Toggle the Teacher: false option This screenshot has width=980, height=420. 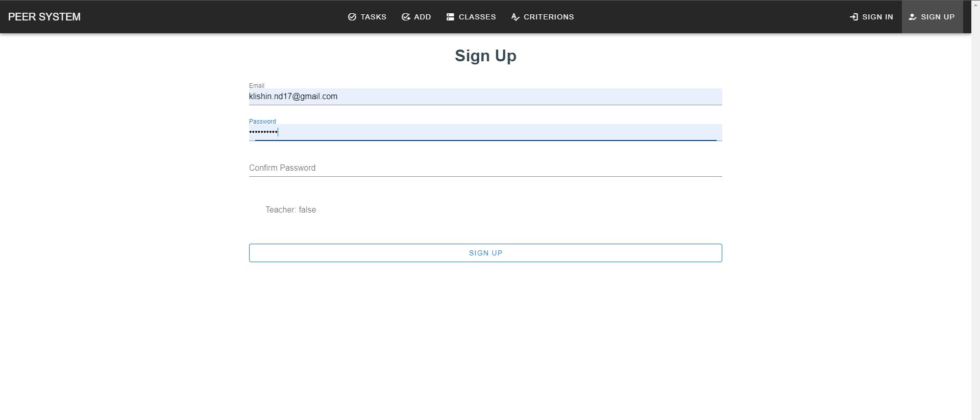coord(290,210)
